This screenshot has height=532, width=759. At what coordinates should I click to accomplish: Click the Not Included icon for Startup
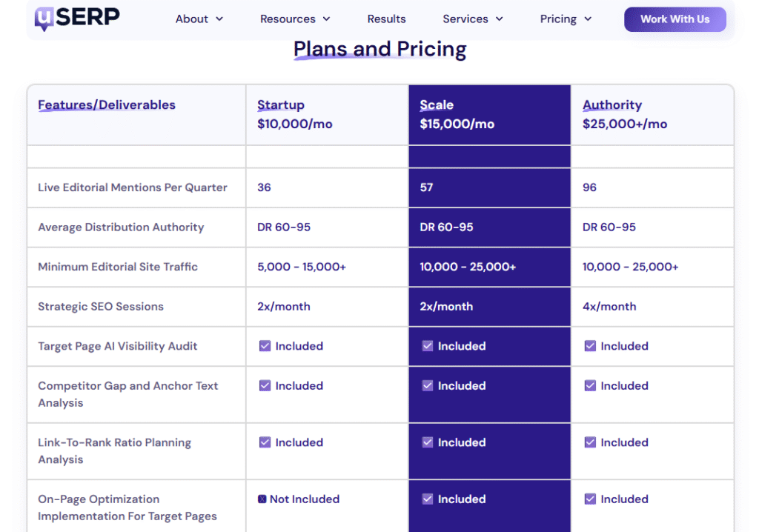(262, 499)
